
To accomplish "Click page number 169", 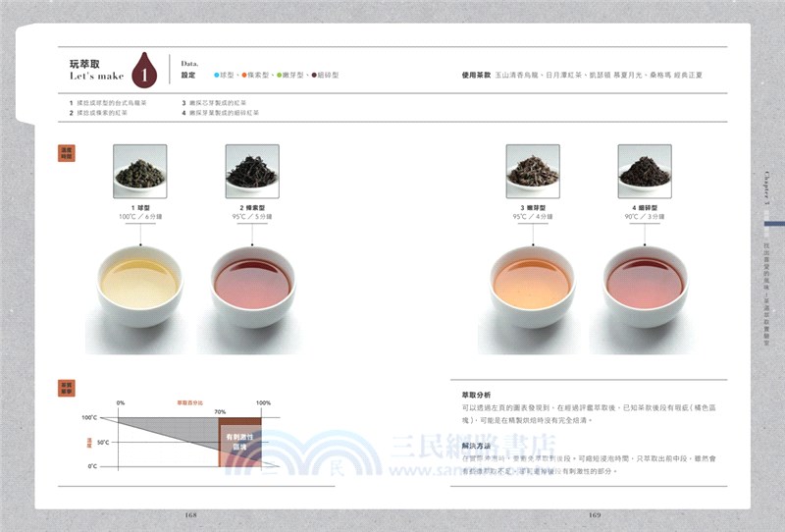I will coord(595,515).
